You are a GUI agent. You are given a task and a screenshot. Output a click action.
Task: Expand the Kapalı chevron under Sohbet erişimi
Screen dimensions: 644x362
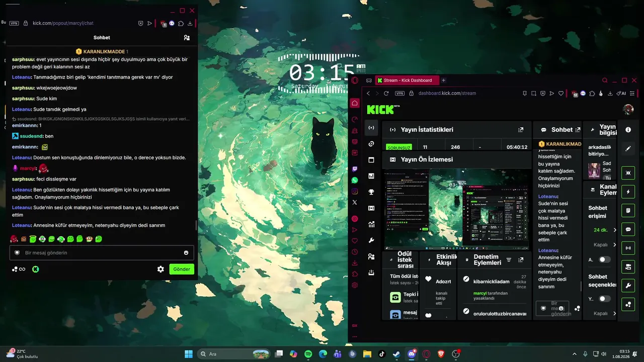[614, 245]
